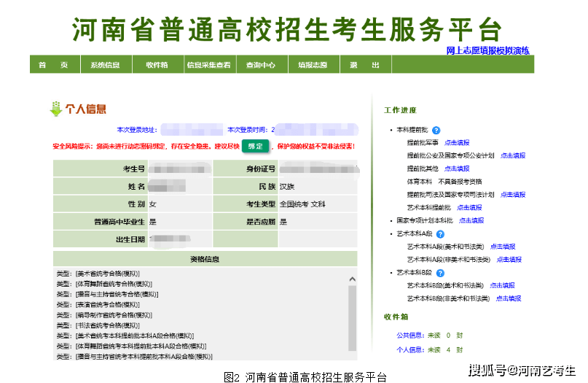
Task: Click the 书法省统考合格(模拟) entry
Action: (108, 325)
